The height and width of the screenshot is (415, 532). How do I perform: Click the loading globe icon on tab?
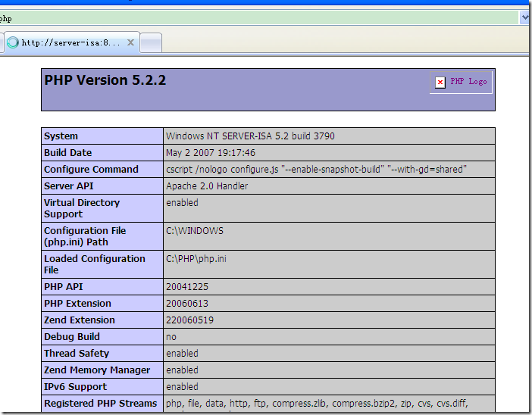point(13,42)
